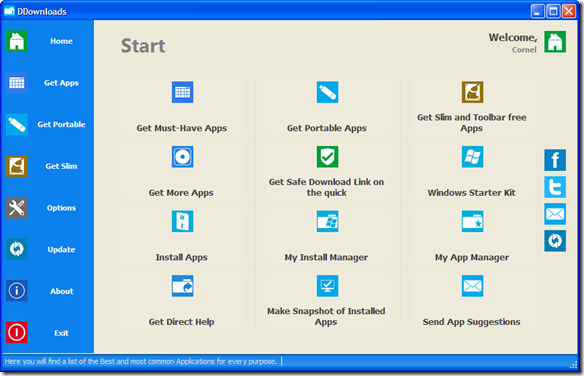Screen dimensions: 584x376
Task: Select the Home menu label
Action: [61, 41]
